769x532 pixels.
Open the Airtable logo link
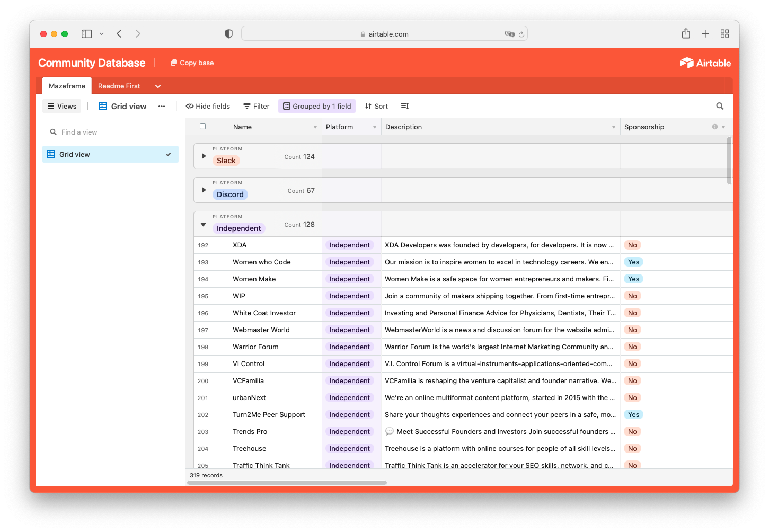click(x=705, y=63)
